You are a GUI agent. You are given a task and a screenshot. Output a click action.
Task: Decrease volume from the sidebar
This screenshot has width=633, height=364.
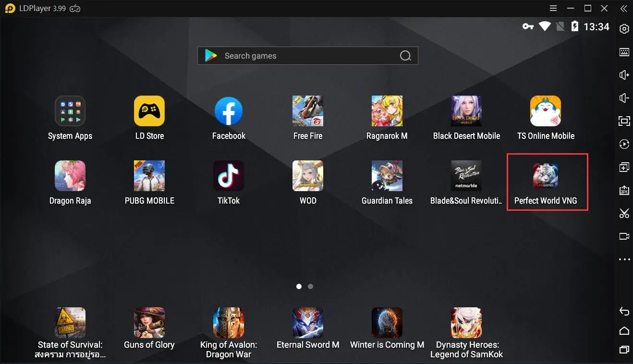click(624, 98)
